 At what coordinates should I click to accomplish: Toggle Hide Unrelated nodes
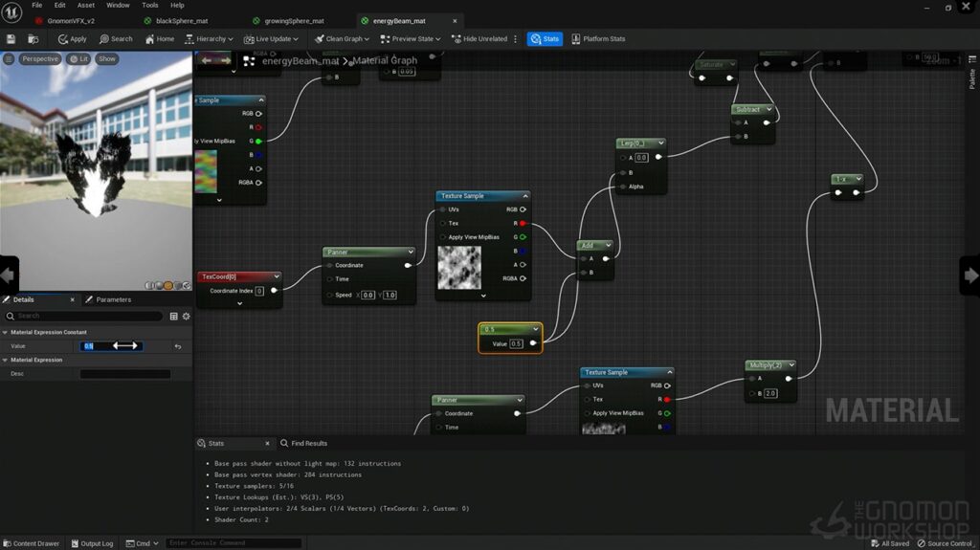click(x=479, y=39)
